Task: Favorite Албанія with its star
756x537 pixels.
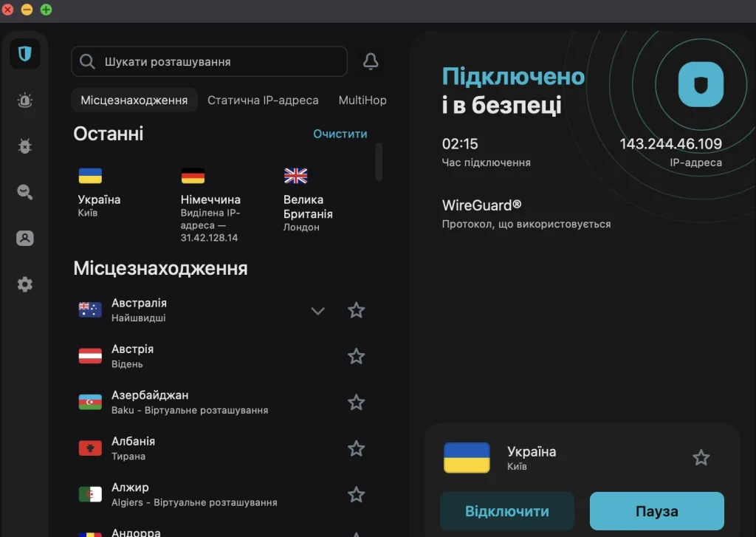Action: [356, 448]
